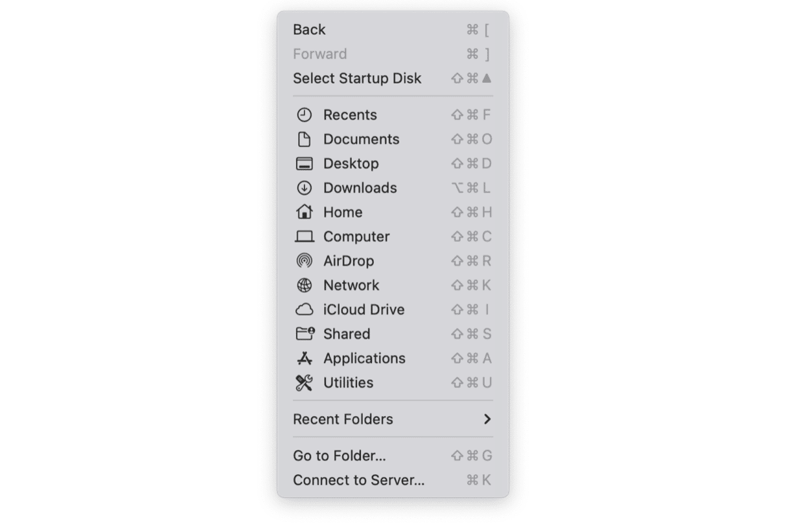The height and width of the screenshot is (532, 788).
Task: Click the dimmed Forward menu item
Action: click(393, 54)
